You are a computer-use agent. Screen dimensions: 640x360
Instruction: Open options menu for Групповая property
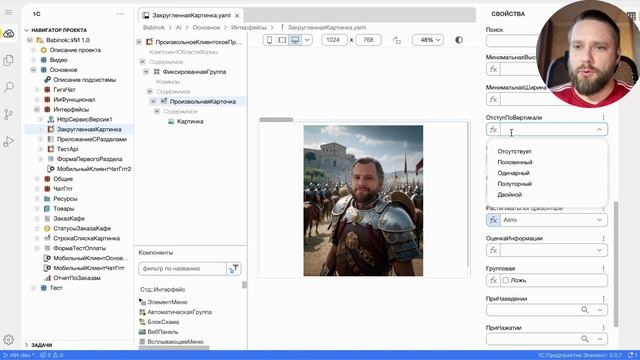pyautogui.click(x=603, y=269)
